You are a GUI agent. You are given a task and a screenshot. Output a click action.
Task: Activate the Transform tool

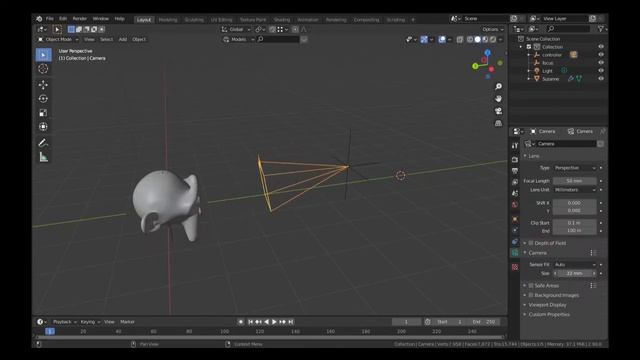[x=43, y=127]
